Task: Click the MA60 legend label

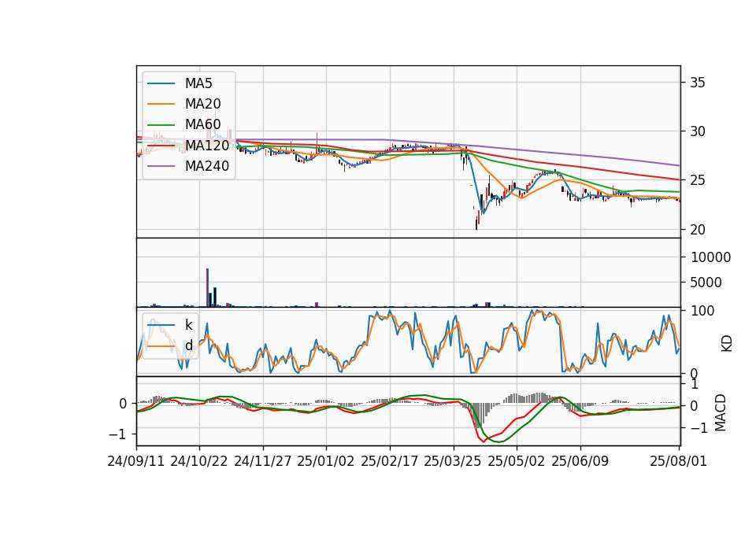Action: pos(202,124)
